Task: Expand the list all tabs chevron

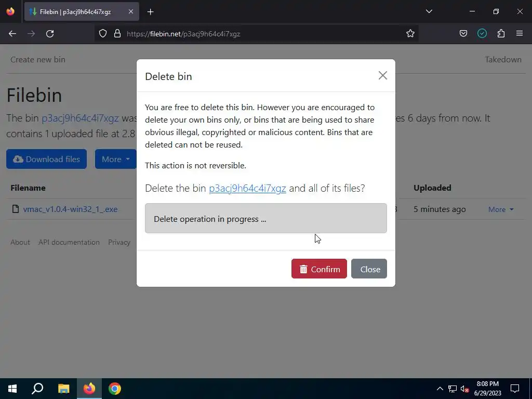Action: click(429, 11)
